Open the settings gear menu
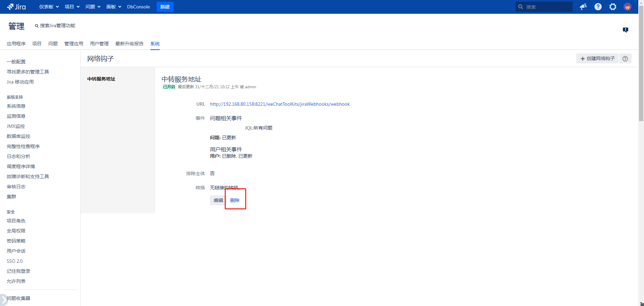Viewport: 644px width, 306px height. click(x=613, y=7)
